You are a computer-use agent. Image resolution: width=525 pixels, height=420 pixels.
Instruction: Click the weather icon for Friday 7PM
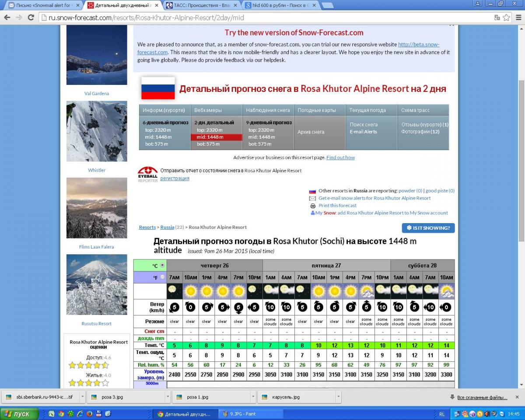366,291
